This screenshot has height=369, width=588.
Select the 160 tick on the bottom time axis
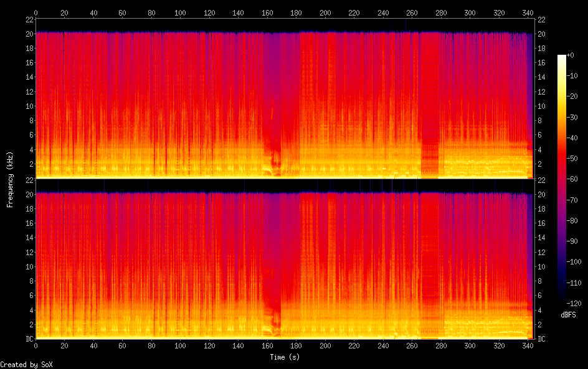tap(267, 346)
